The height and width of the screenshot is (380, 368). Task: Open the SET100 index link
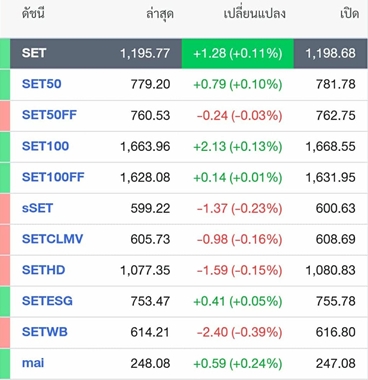[x=45, y=146]
